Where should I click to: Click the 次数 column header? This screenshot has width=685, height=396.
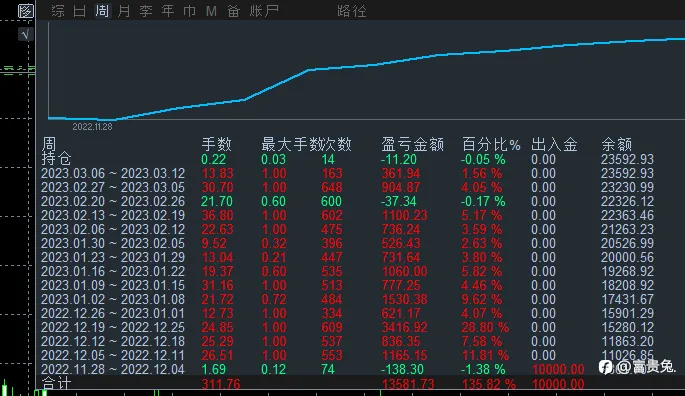tap(336, 144)
